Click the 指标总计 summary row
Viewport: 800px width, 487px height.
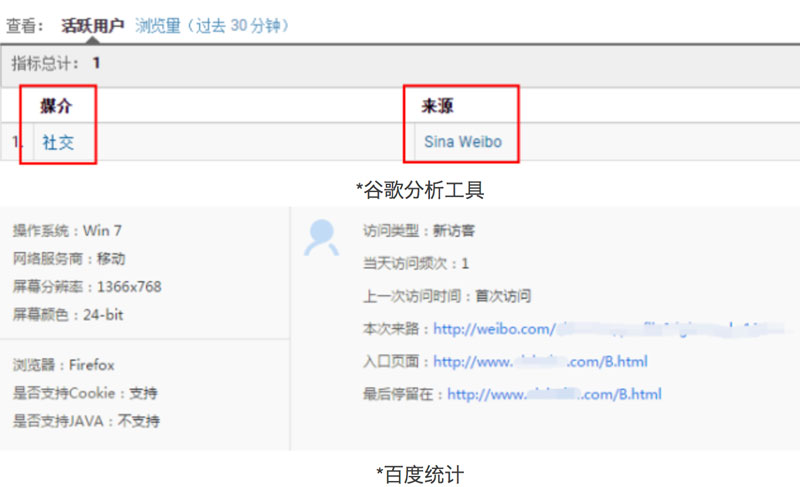[x=56, y=63]
